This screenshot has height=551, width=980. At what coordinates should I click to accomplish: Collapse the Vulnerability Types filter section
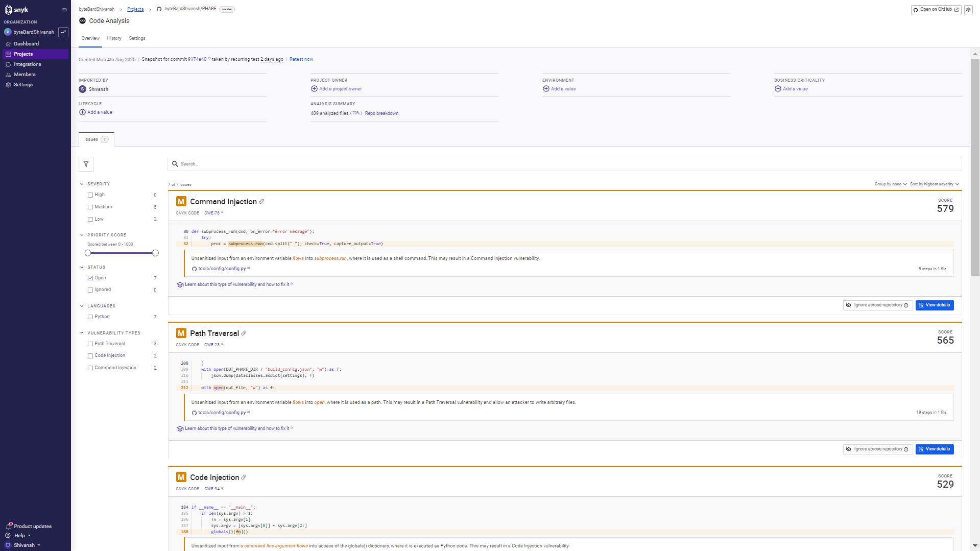(82, 333)
